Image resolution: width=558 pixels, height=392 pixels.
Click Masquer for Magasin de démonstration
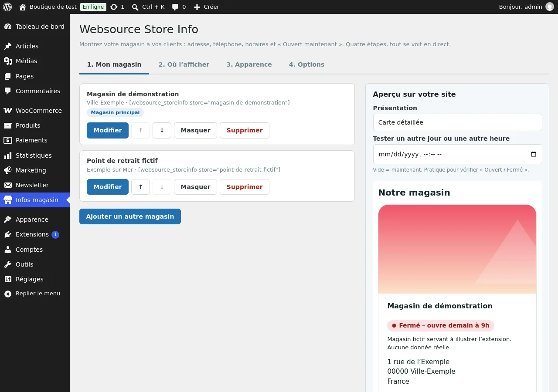click(195, 130)
